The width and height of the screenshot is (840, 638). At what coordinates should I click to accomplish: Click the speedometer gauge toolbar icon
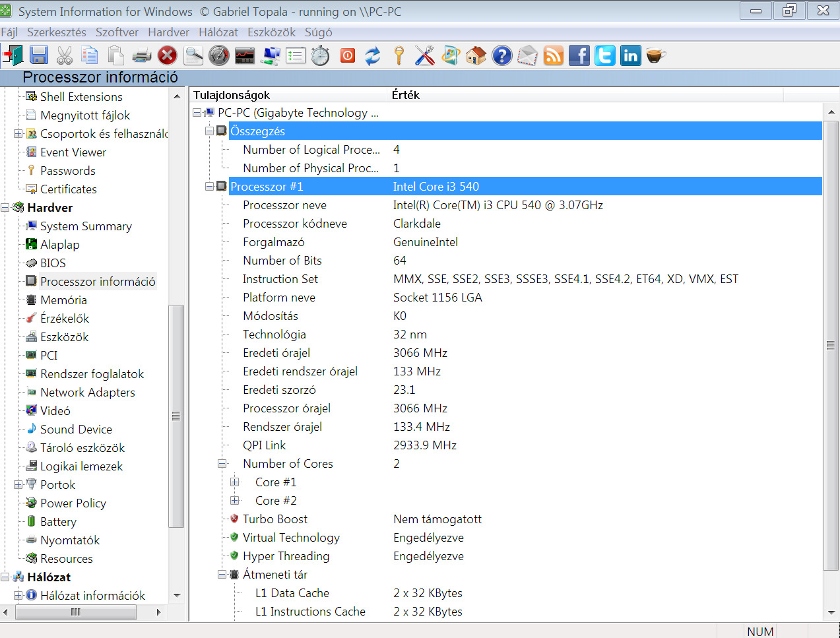click(x=219, y=56)
